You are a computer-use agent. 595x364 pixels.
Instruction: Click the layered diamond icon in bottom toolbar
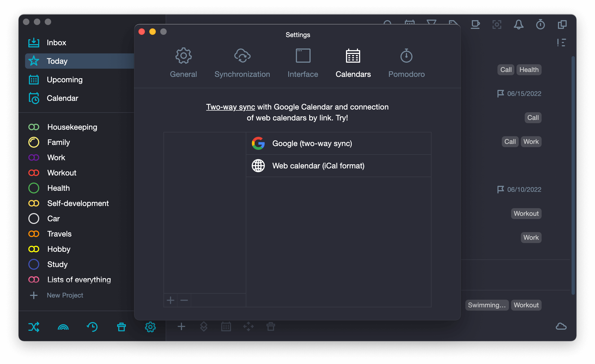[204, 326]
